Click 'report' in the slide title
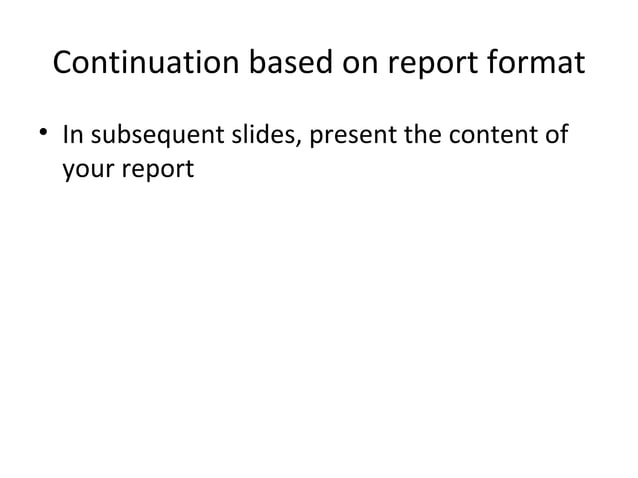Image resolution: width=638 pixels, height=478 pixels. click(x=433, y=64)
